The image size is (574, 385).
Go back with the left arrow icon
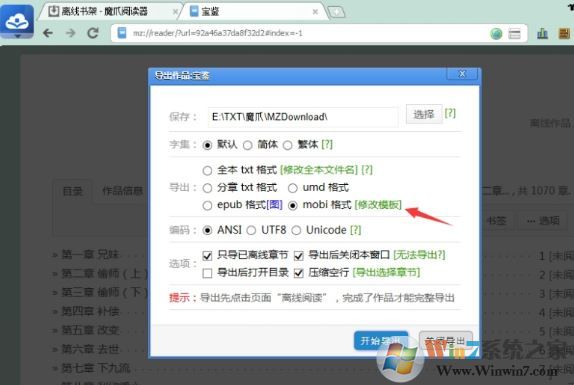point(48,33)
